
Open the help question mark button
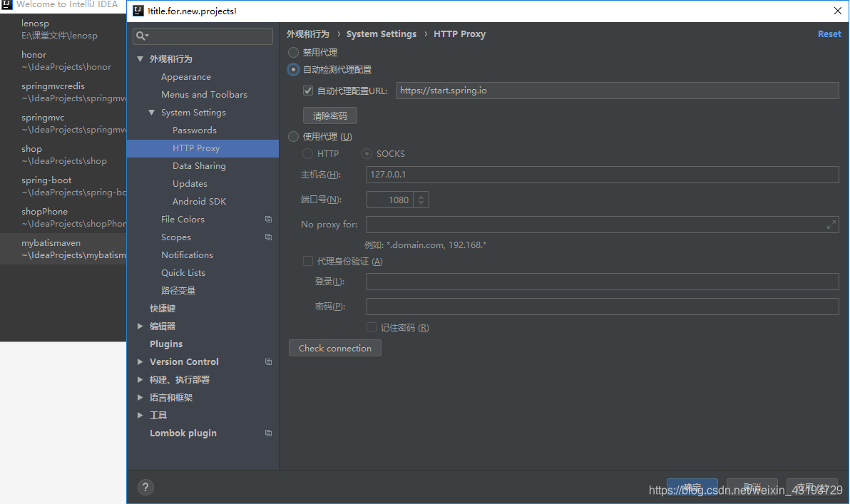click(x=145, y=487)
